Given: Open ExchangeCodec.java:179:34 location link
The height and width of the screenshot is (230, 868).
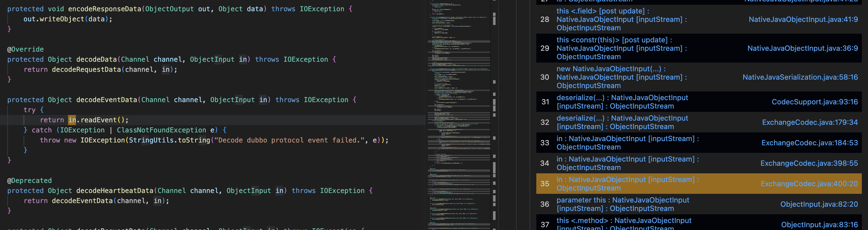Looking at the screenshot, I should click(810, 122).
